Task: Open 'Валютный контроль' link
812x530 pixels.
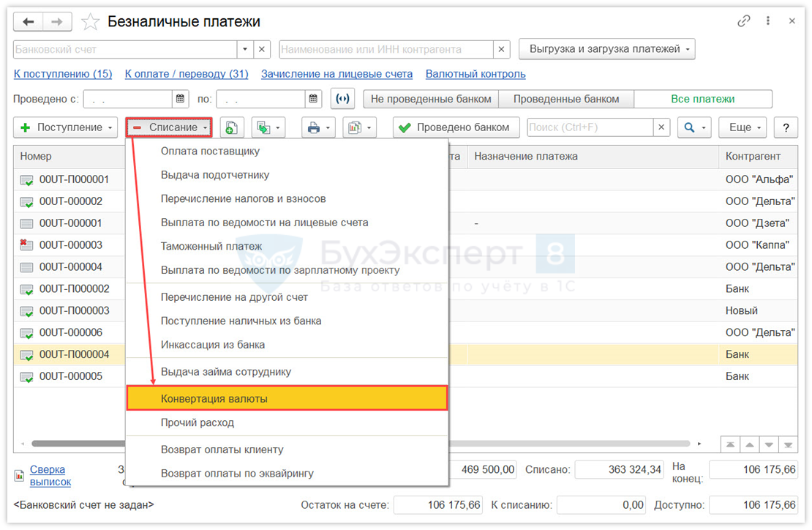Action: tap(475, 74)
